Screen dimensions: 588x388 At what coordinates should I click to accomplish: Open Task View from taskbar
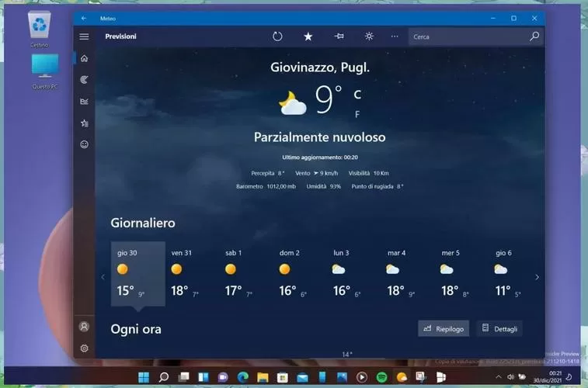pyautogui.click(x=183, y=377)
